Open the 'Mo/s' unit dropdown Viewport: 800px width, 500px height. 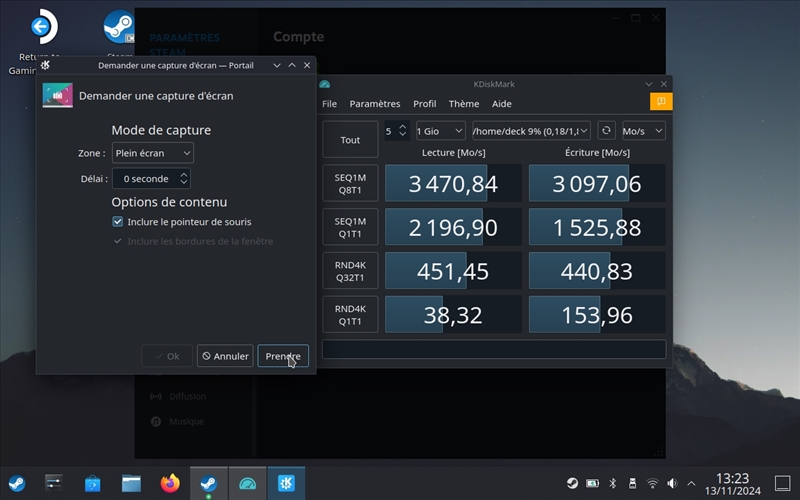[642, 131]
